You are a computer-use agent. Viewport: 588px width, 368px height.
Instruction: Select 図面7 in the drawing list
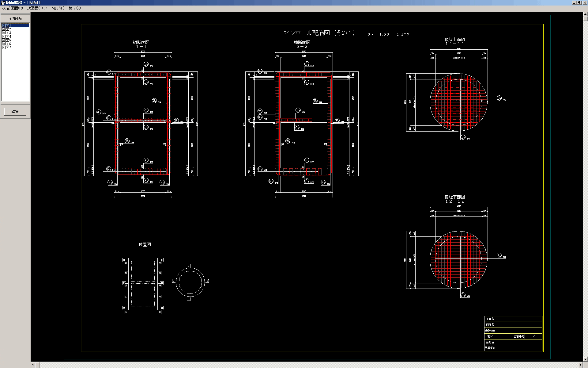tap(6, 48)
